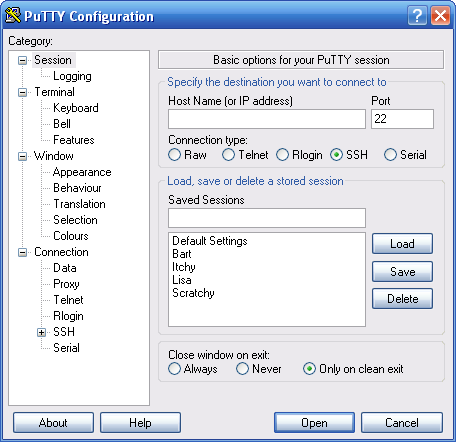
Task: Collapse the Window tree node
Action: (x=22, y=156)
